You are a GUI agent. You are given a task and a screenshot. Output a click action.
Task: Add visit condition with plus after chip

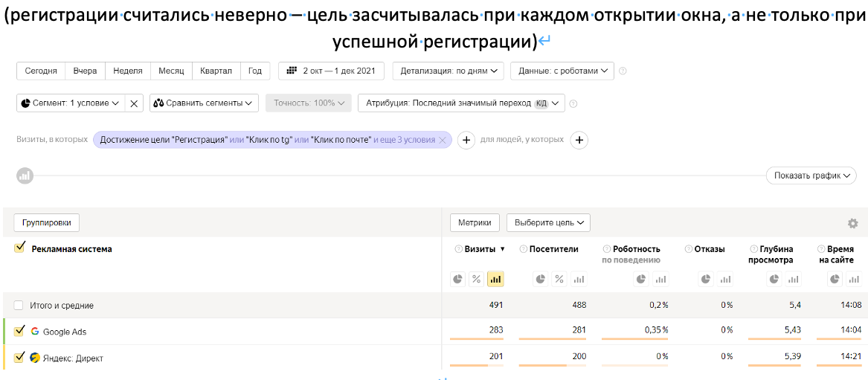(466, 141)
